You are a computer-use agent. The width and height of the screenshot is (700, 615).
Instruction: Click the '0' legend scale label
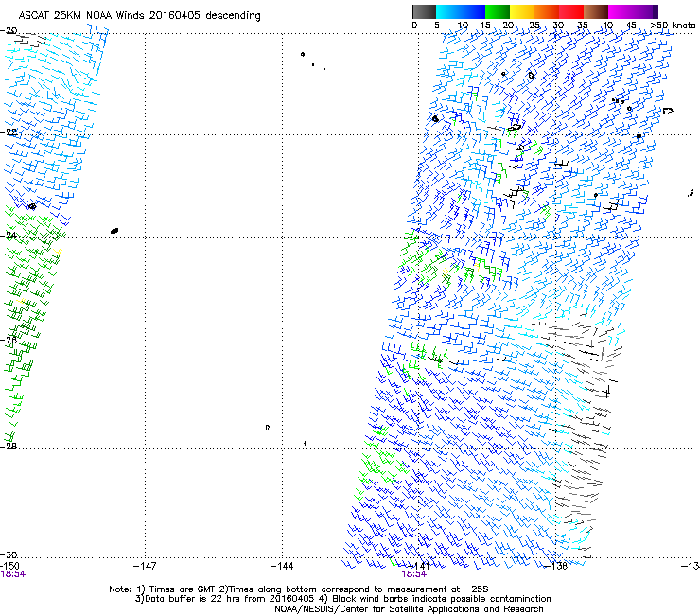click(414, 26)
